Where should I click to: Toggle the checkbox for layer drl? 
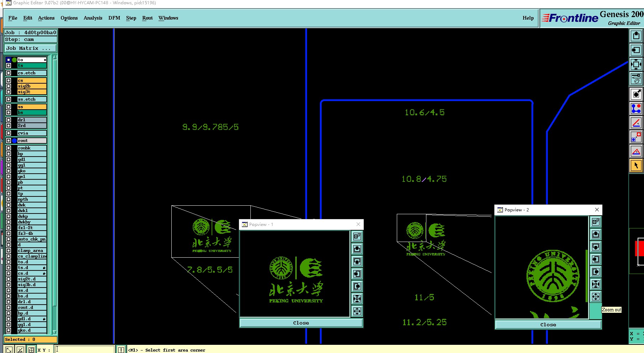(x=9, y=120)
